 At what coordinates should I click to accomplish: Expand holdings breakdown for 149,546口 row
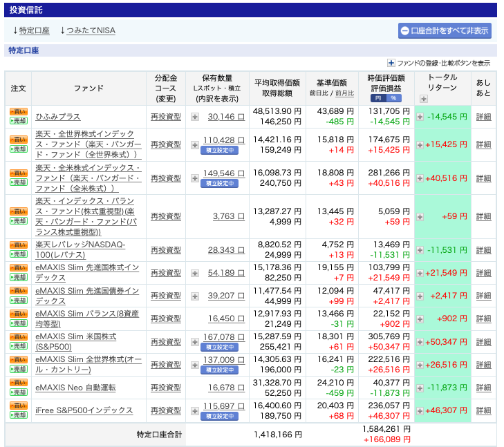[x=195, y=178]
